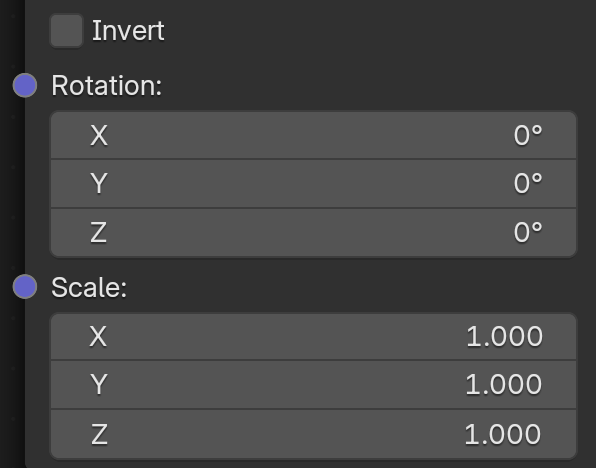Click the 1.000 value in Scale Z
The height and width of the screenshot is (468, 596).
502,434
